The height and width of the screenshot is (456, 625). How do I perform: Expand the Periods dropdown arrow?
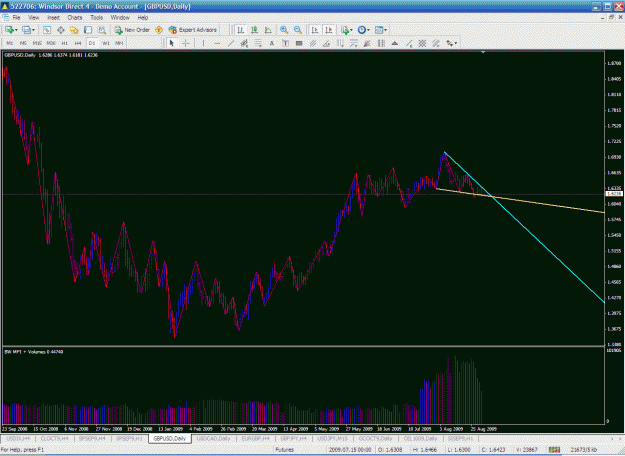368,30
